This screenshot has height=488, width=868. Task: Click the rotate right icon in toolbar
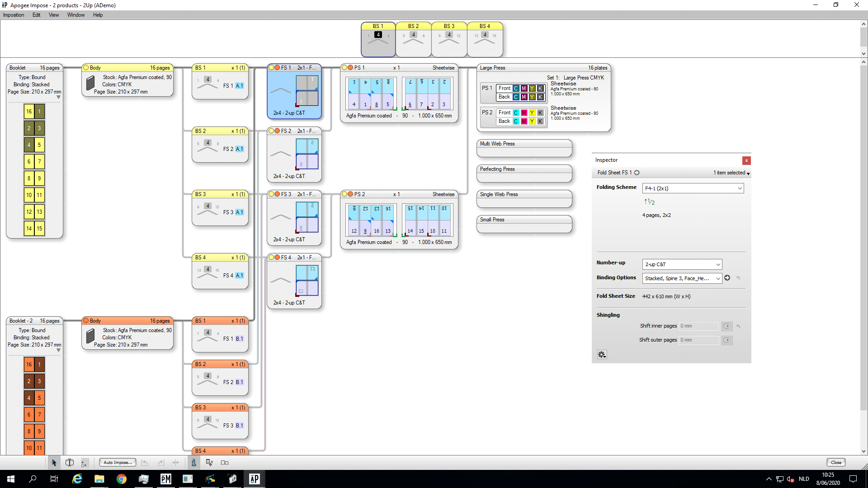[160, 462]
